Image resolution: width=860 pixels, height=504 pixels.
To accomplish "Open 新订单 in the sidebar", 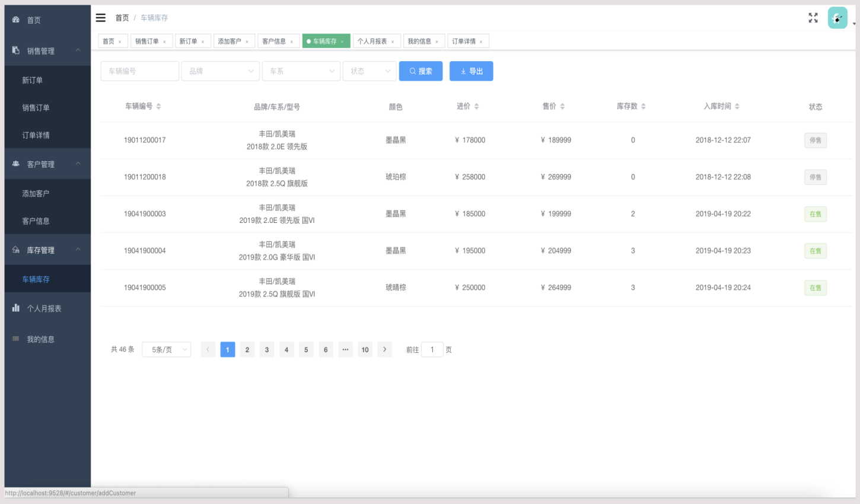I will pyautogui.click(x=32, y=80).
